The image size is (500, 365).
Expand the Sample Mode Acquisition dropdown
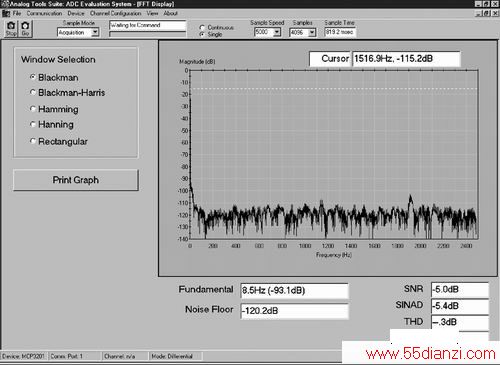[x=95, y=32]
